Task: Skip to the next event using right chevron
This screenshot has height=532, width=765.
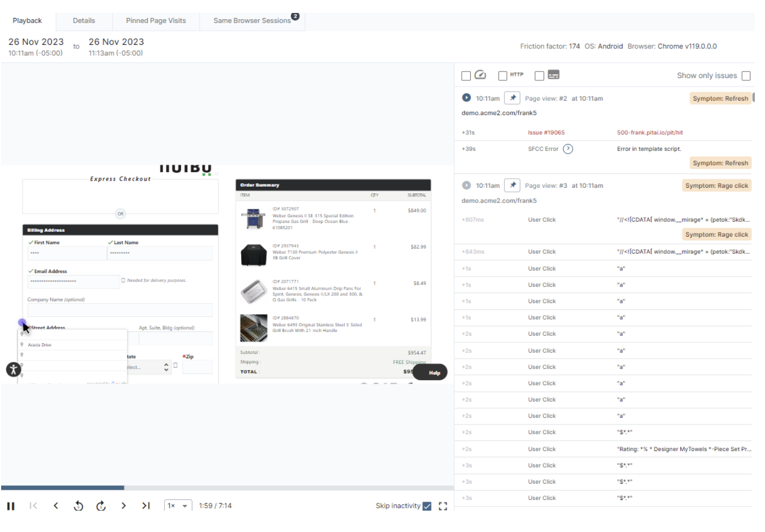Action: point(123,506)
